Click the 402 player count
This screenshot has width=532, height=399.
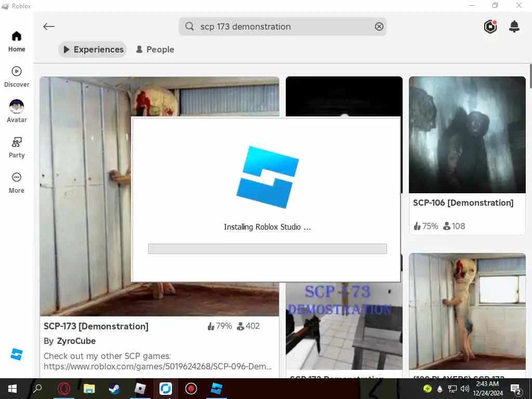coord(248,326)
